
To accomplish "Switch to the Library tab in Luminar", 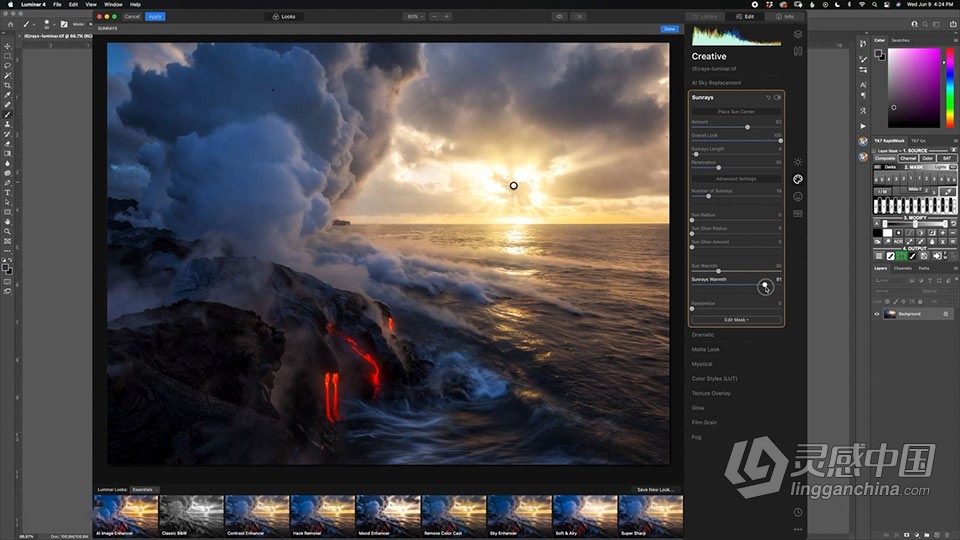I will point(705,17).
